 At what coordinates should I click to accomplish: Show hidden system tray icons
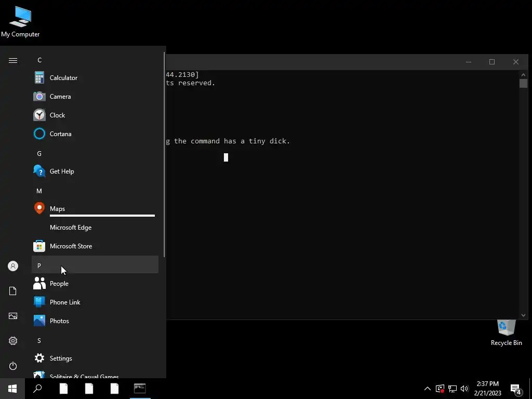click(x=428, y=389)
